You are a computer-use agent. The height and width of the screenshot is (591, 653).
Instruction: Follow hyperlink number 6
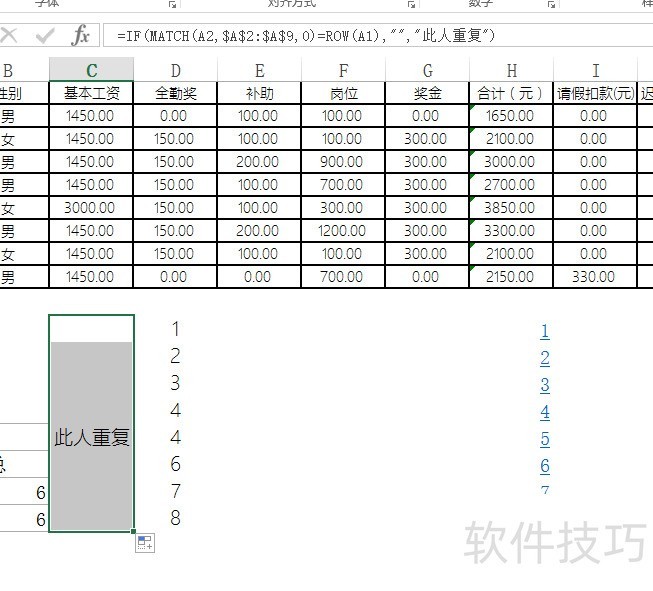(545, 466)
